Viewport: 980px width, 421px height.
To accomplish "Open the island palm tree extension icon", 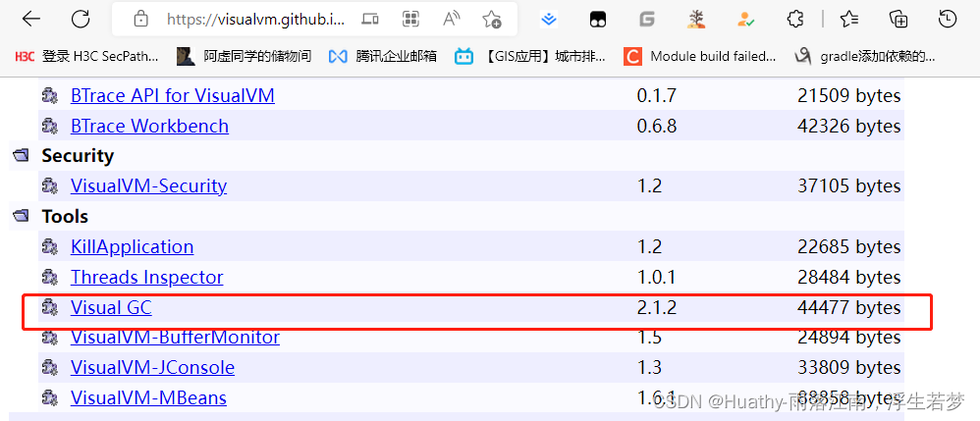I will tap(695, 20).
